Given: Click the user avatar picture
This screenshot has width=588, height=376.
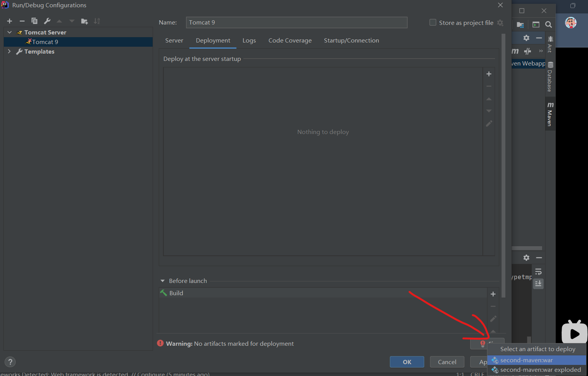Looking at the screenshot, I should pyautogui.click(x=571, y=23).
